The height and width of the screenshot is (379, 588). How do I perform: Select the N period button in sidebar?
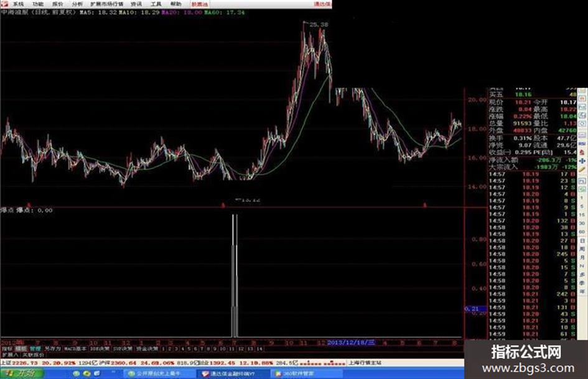tap(582, 266)
